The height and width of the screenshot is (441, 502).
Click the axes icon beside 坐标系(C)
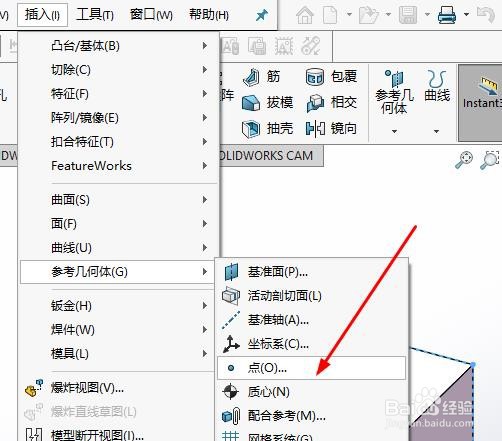point(231,344)
